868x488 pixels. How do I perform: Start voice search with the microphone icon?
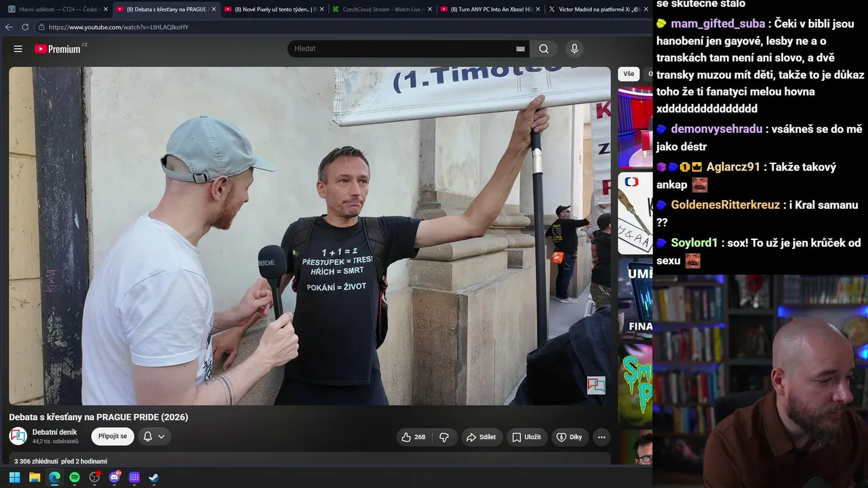pos(574,49)
